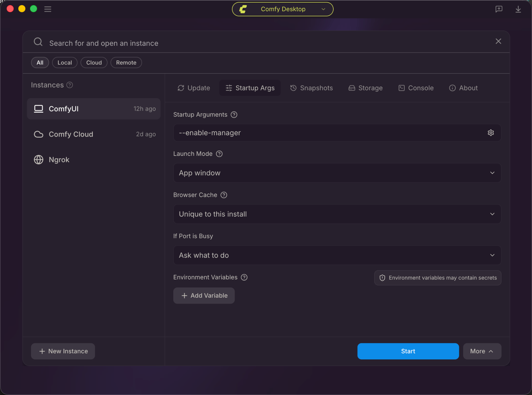
Task: Switch to the Startup Args tab
Action: coord(250,88)
